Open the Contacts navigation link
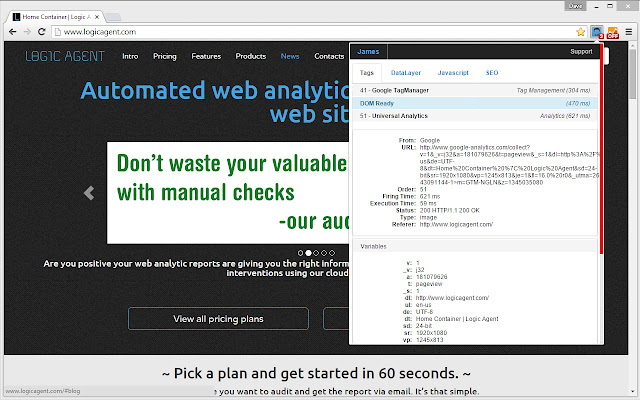 [x=329, y=56]
